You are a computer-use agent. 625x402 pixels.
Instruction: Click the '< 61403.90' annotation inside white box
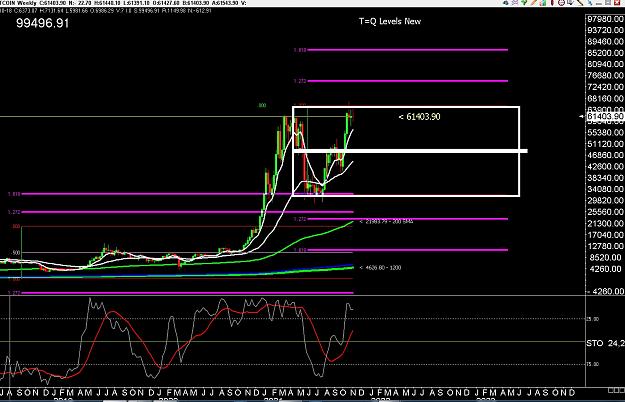click(419, 117)
